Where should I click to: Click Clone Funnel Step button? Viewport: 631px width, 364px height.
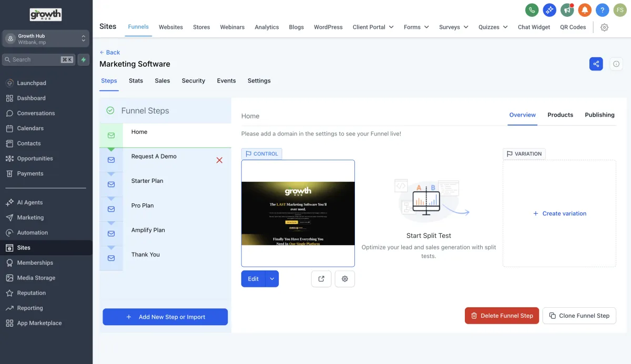point(579,316)
